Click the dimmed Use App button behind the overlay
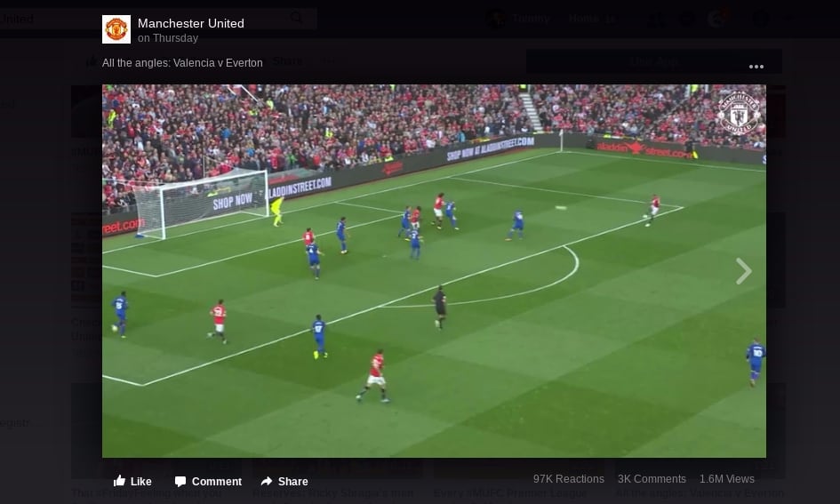This screenshot has width=840, height=504. [653, 61]
